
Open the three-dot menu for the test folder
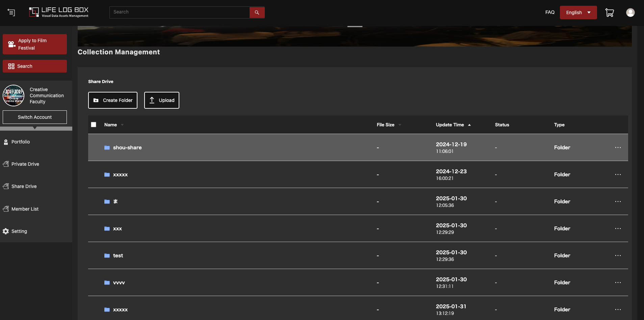(x=618, y=256)
